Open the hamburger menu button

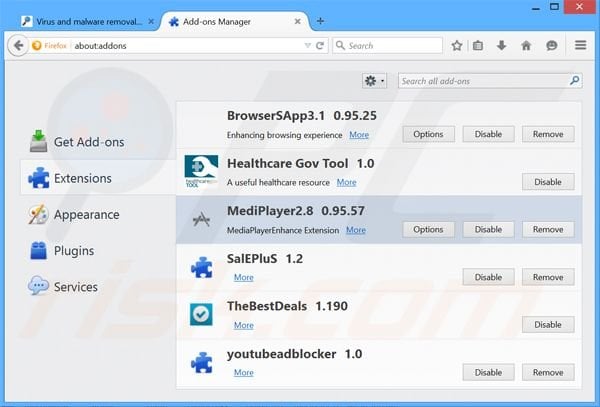pos(580,45)
